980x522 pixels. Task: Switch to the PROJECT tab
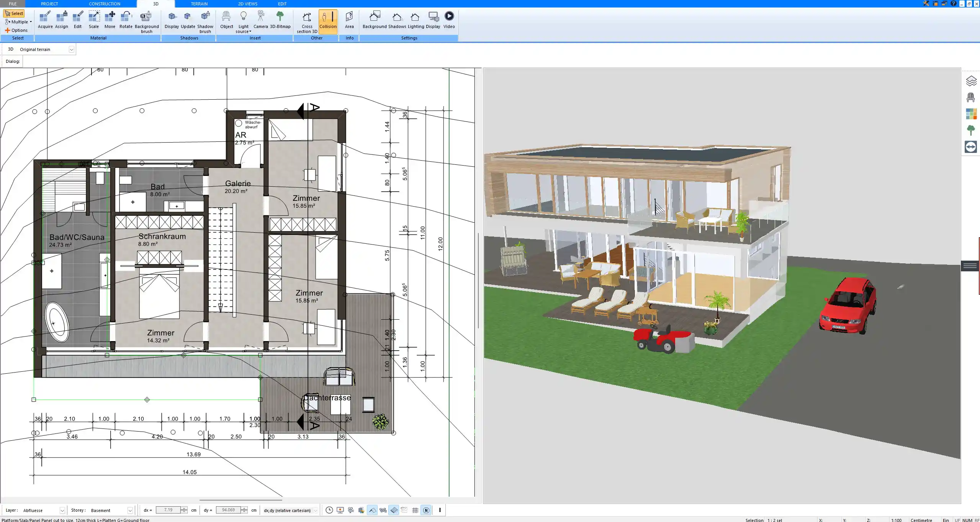49,3
